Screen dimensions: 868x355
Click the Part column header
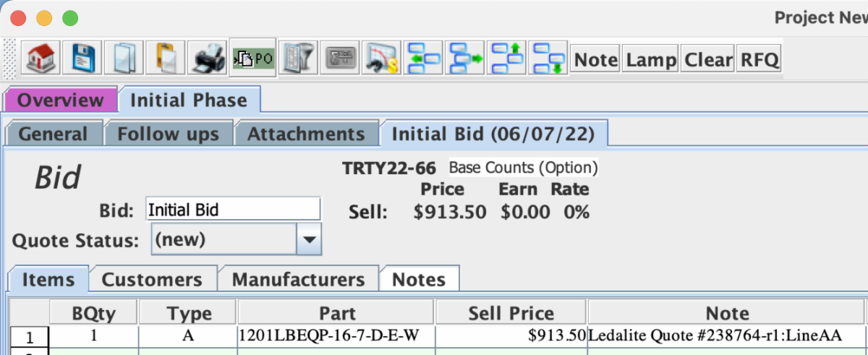337,313
